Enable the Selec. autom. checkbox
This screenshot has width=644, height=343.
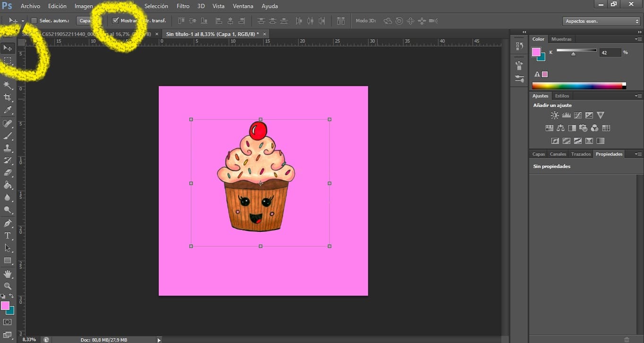(x=34, y=20)
